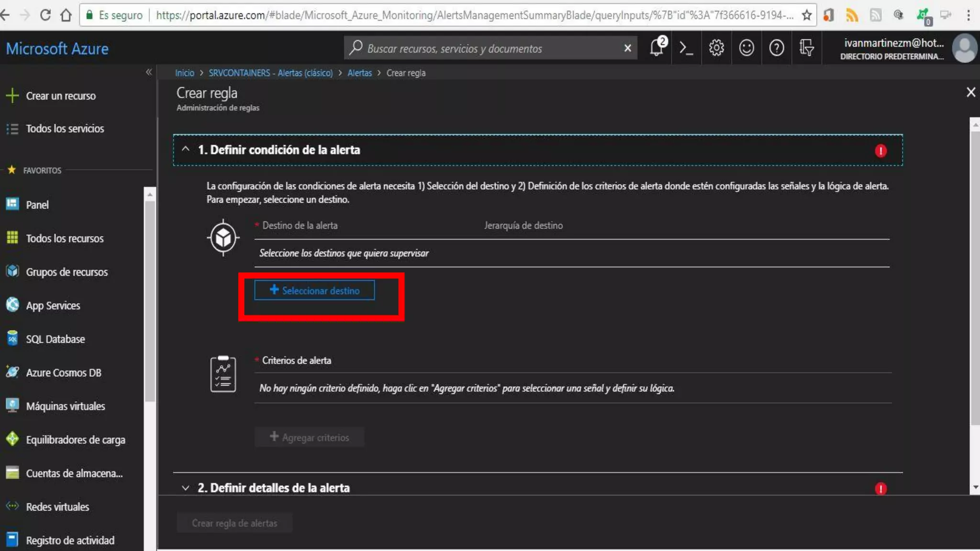Viewport: 980px width, 551px height.
Task: Open Todos los servicios menu item
Action: pyautogui.click(x=65, y=129)
